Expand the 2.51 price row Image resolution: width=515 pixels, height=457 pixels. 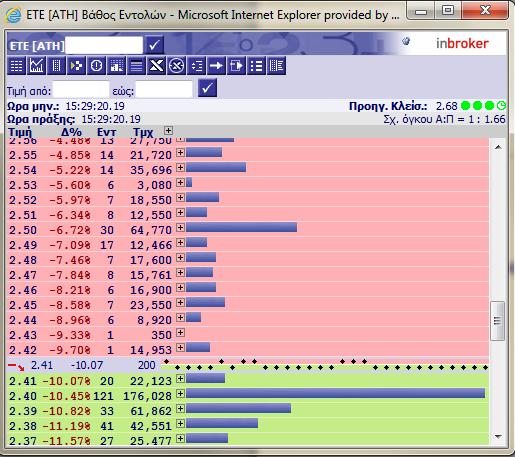(x=180, y=212)
